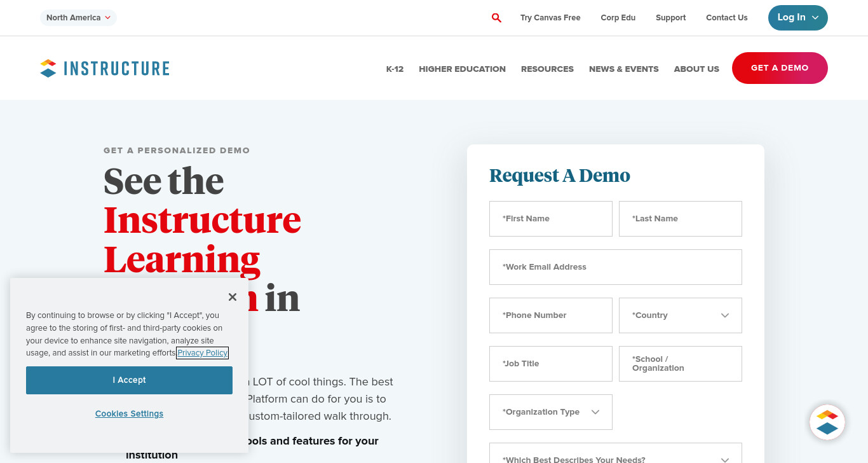
Task: Go to the Corp Edu link
Action: click(618, 18)
